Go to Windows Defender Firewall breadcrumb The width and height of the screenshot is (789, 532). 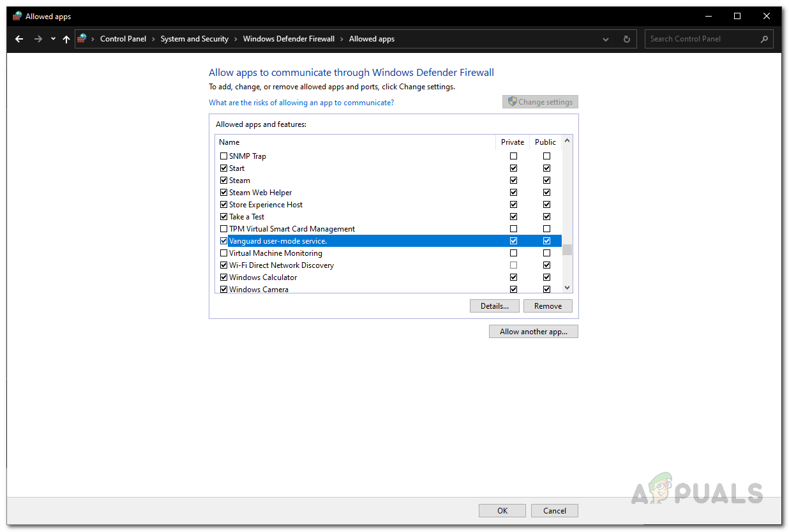[289, 39]
